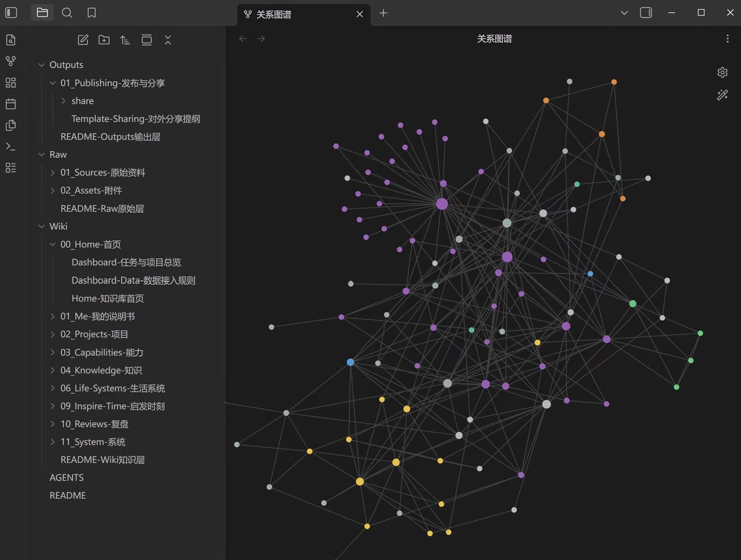This screenshot has width=741, height=560.
Task: Open graph view from left ribbon
Action: [11, 61]
